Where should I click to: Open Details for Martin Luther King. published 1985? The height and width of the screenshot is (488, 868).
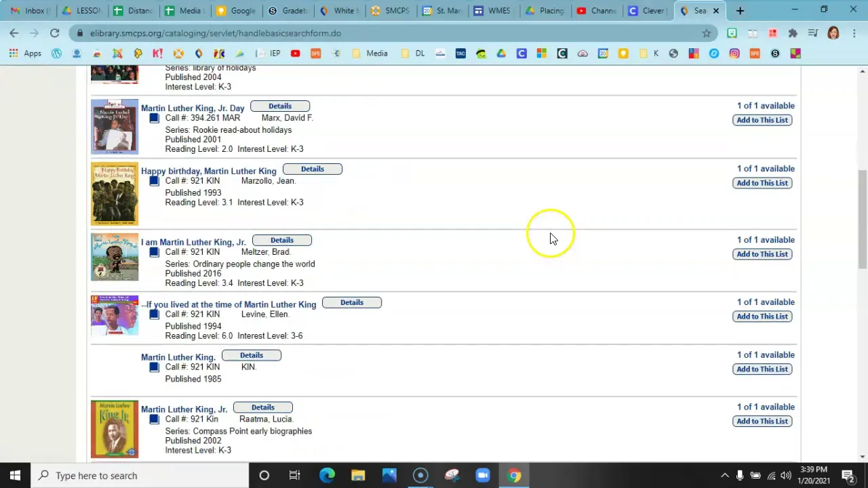point(252,355)
